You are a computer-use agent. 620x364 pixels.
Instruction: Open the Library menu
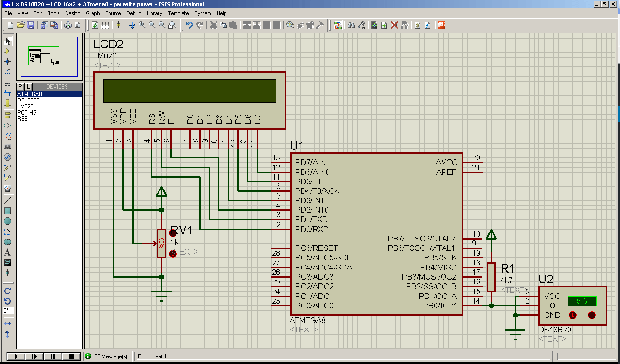point(154,13)
